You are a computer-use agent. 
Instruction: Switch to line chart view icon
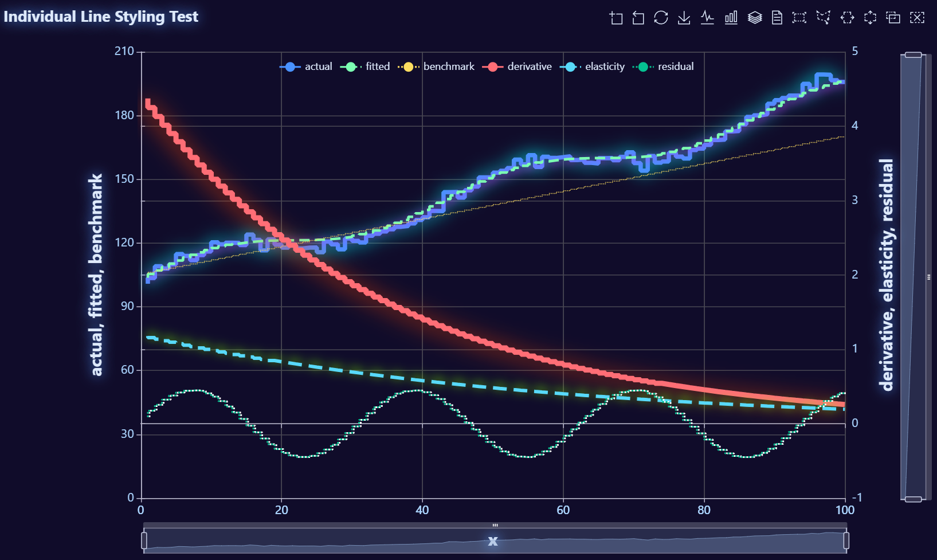pyautogui.click(x=707, y=18)
